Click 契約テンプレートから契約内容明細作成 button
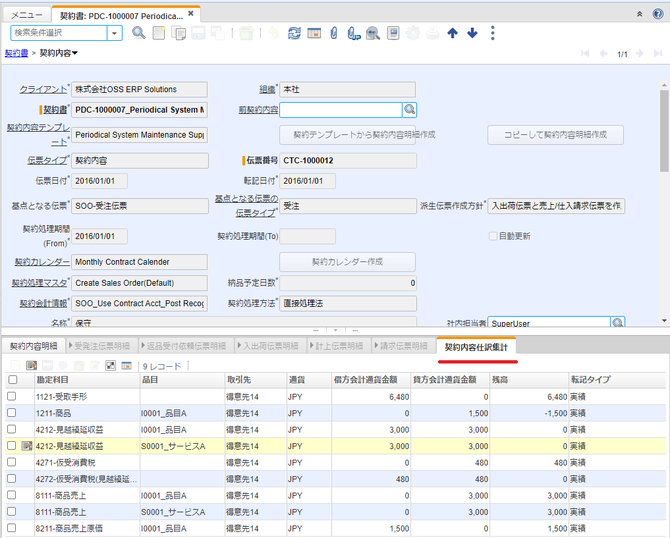 click(347, 135)
